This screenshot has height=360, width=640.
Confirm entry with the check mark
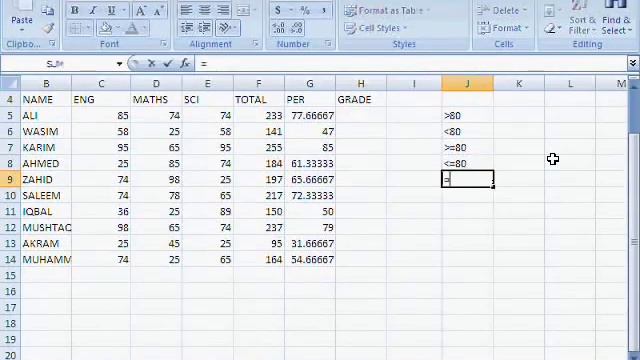(168, 63)
